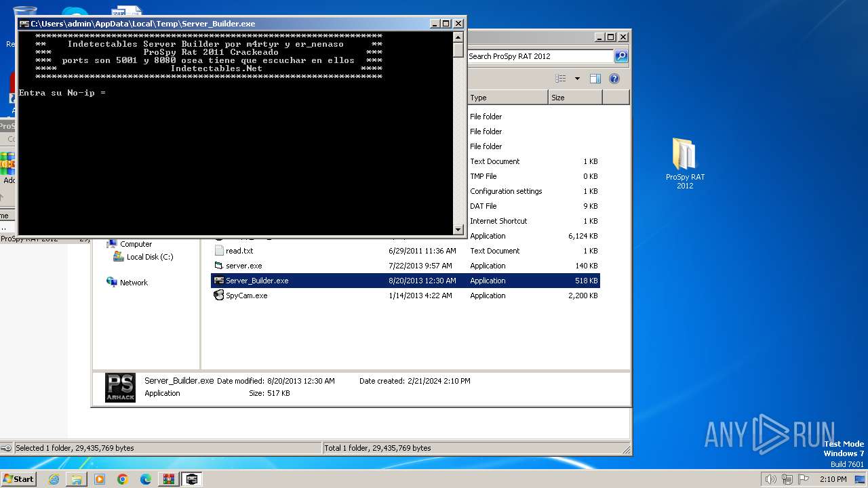
Task: Select Local Disk (C:) in the navigation pane
Action: point(150,257)
